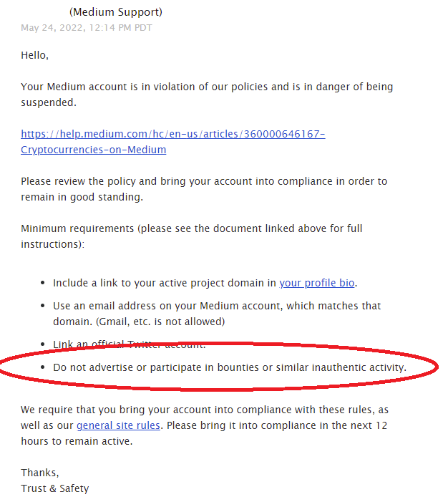Open the 'your profile bio' link

[317, 283]
